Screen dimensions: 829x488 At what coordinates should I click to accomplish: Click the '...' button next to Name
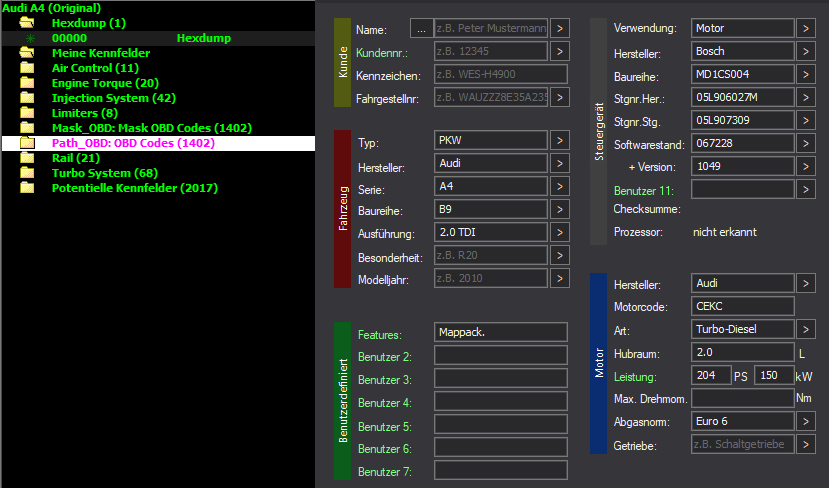[421, 29]
